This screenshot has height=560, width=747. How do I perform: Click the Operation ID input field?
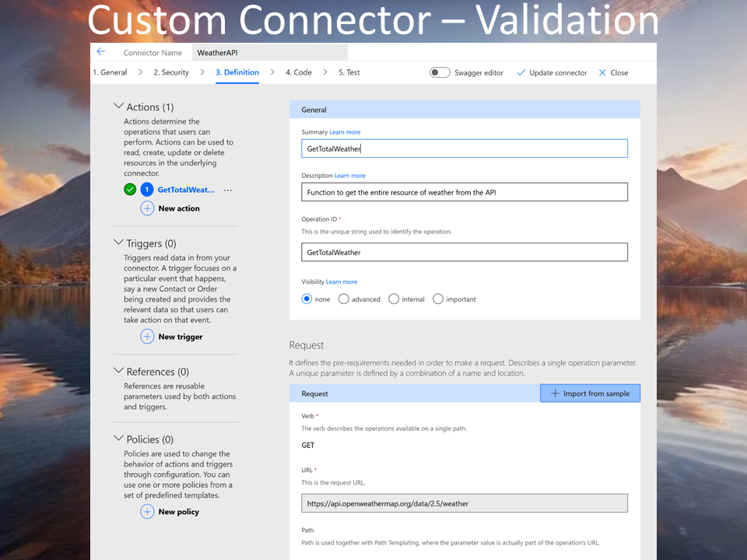pos(464,252)
